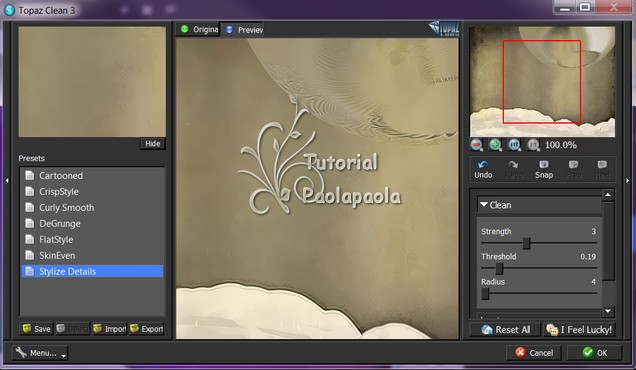Open the Menu... dropdown
Screen dimensions: 636x370
(x=40, y=353)
